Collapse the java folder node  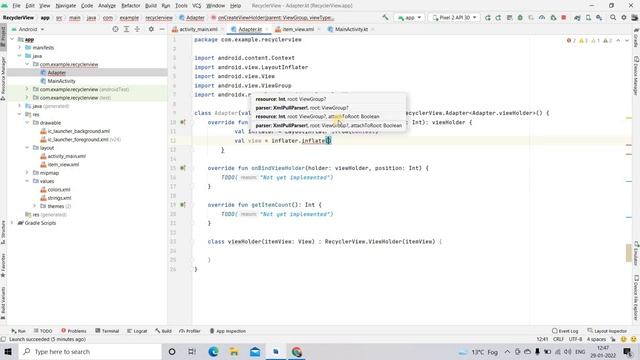pos(20,56)
